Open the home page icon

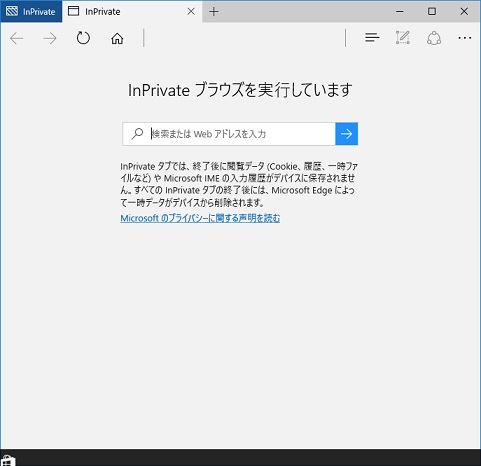(117, 38)
